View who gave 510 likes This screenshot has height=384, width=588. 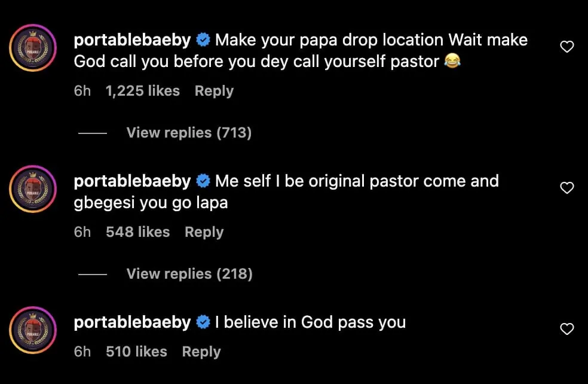tap(136, 352)
